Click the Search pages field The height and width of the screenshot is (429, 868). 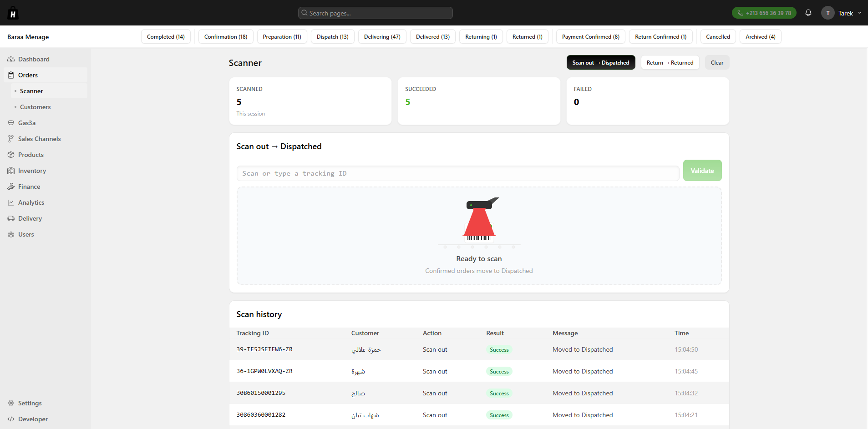click(x=376, y=13)
